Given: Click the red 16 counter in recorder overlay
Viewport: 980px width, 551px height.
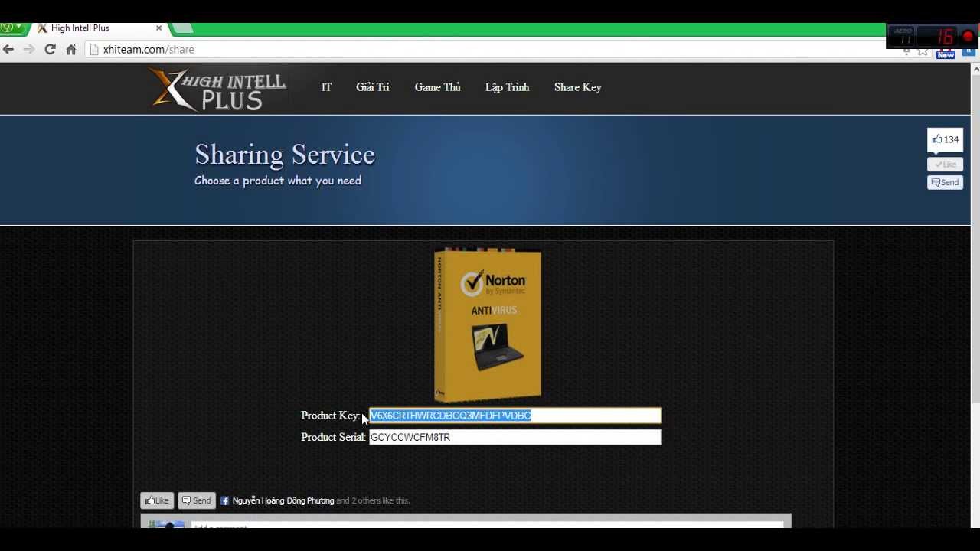Looking at the screenshot, I should [x=945, y=37].
